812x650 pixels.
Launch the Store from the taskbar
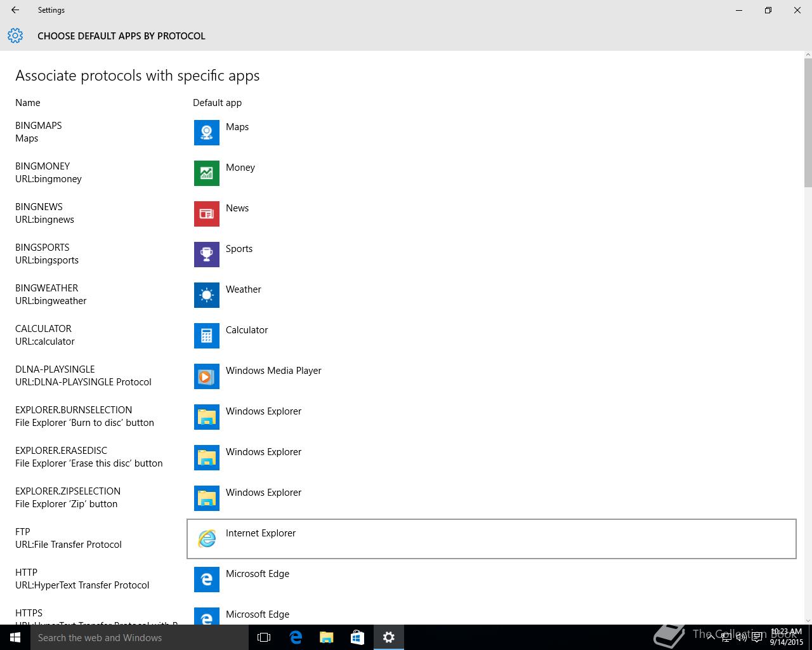(357, 637)
